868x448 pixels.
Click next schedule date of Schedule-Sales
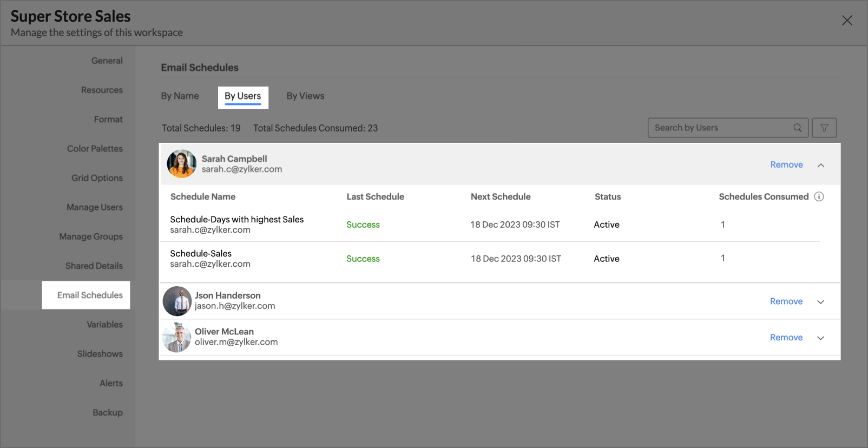[x=516, y=259]
